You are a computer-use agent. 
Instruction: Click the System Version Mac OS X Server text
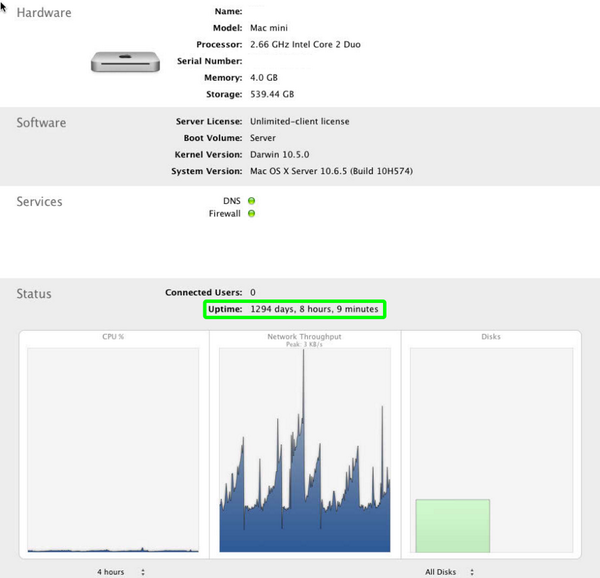[x=331, y=171]
